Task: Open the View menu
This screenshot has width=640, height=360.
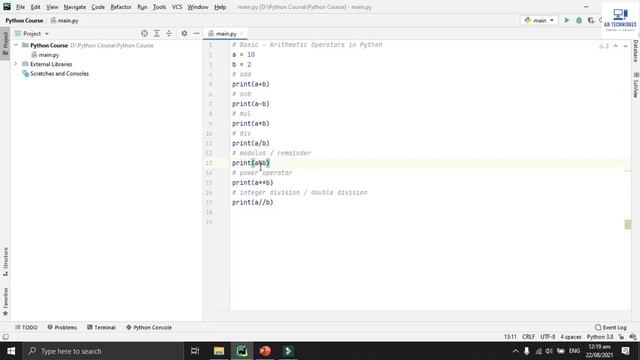Action: pyautogui.click(x=52, y=7)
